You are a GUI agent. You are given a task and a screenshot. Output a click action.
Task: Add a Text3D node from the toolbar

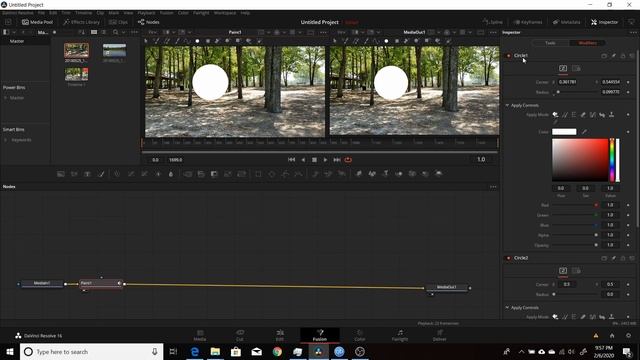385,174
